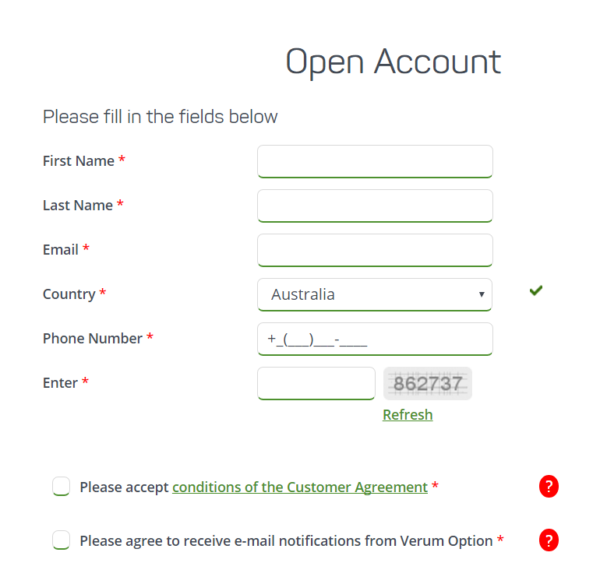
Task: Focus the Phone Number input field
Action: tap(375, 339)
